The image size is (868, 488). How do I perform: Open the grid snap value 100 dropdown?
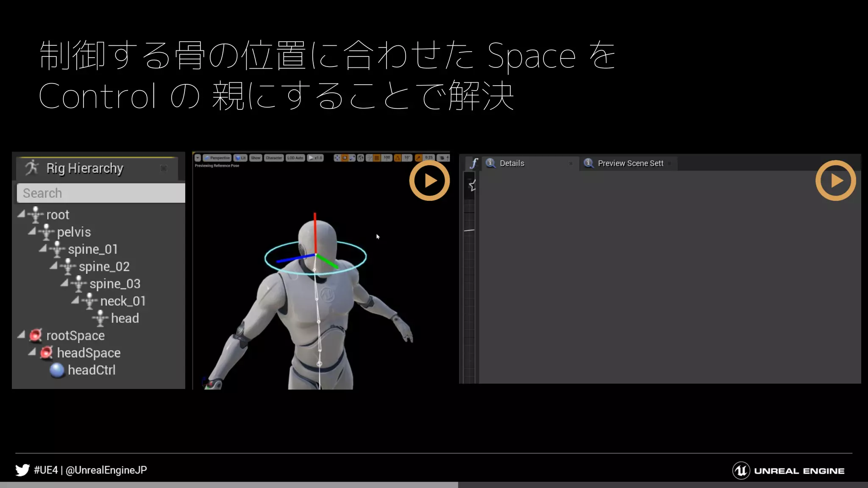coord(387,158)
